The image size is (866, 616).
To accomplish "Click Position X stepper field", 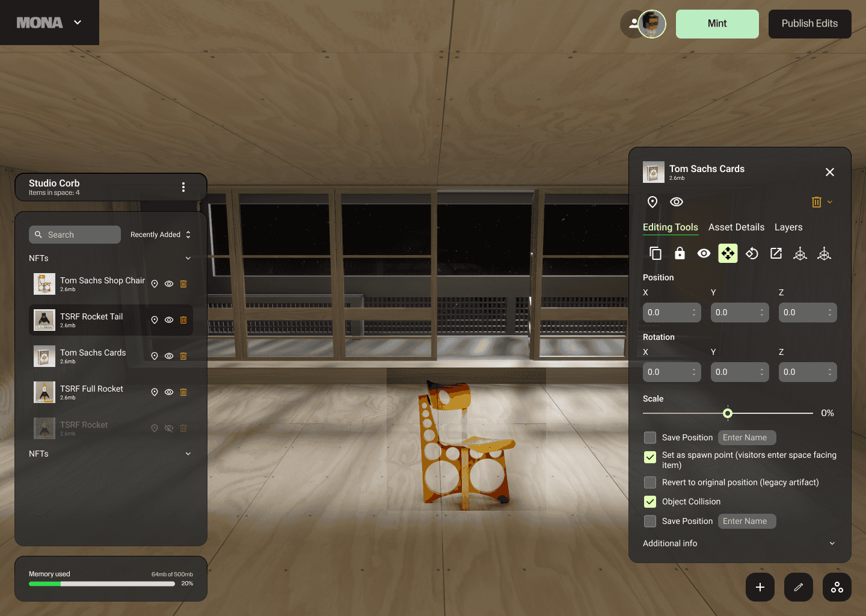I will (x=672, y=312).
